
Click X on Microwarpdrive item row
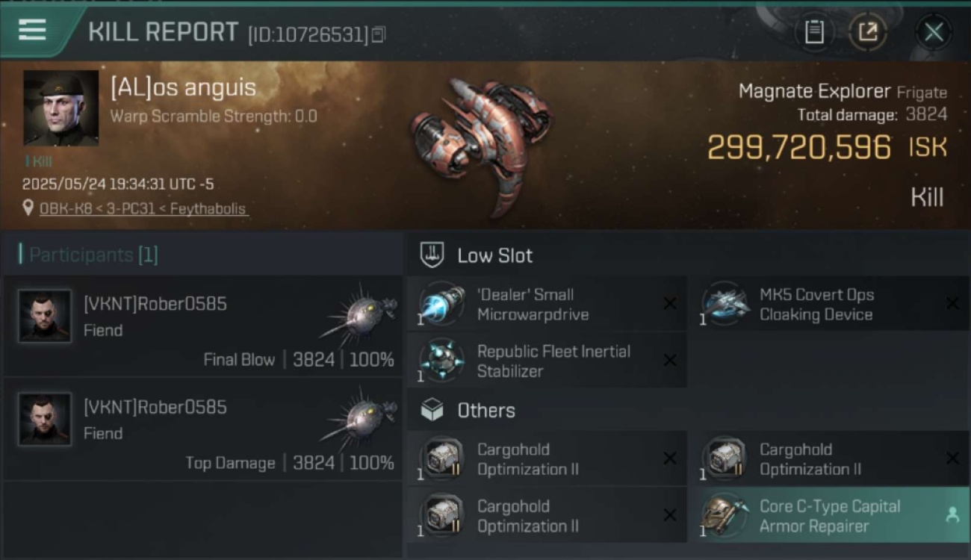(x=670, y=303)
